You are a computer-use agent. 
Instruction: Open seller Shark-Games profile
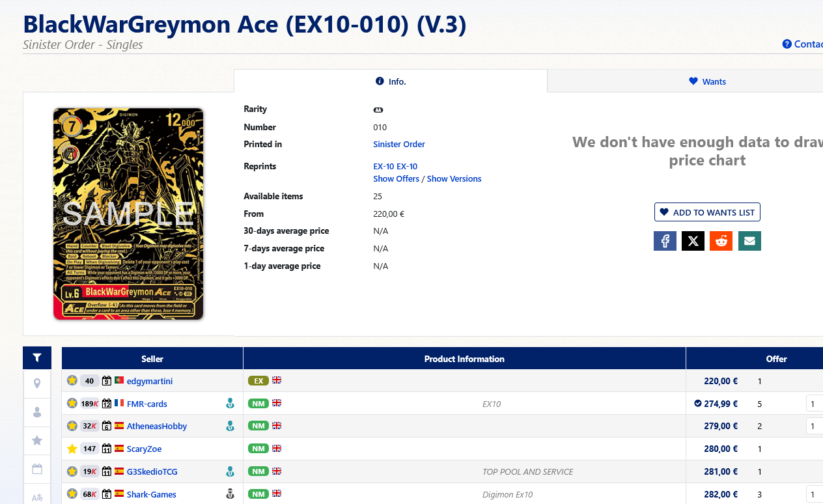[x=152, y=494]
